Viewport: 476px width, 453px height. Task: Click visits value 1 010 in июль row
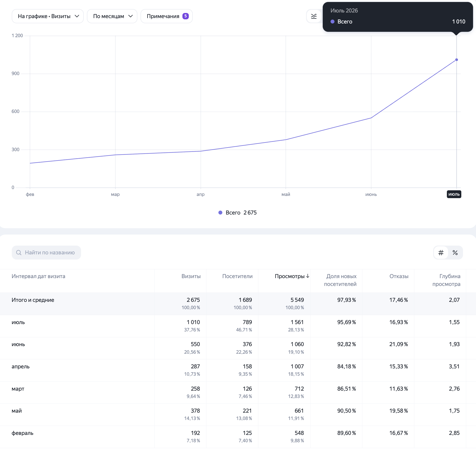193,322
